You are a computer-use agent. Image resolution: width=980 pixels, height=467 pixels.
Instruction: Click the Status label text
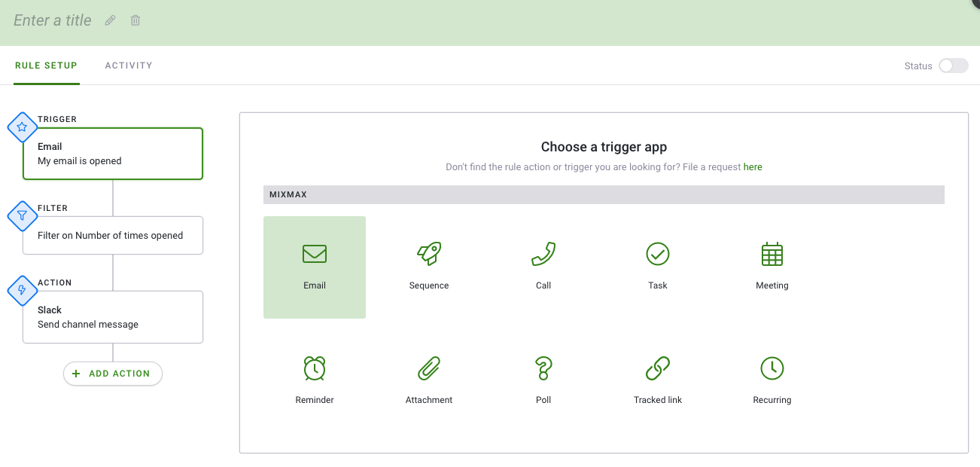pyautogui.click(x=918, y=66)
